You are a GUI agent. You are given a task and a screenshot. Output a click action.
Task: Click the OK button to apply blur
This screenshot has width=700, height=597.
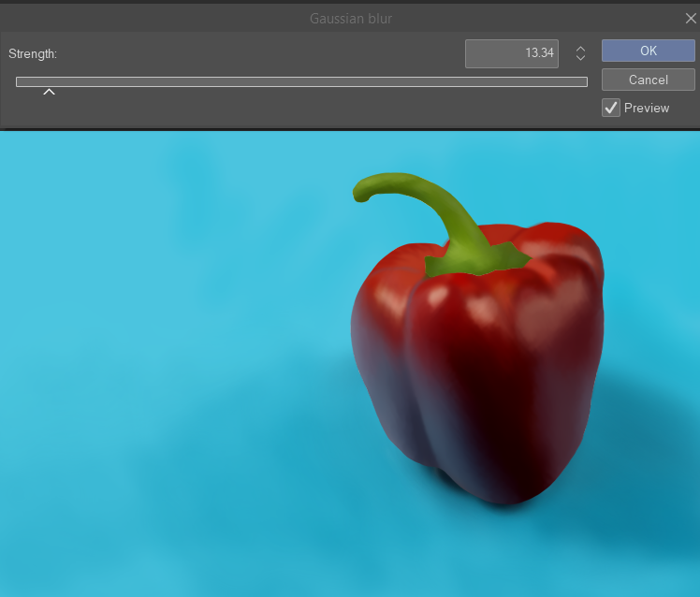click(648, 51)
